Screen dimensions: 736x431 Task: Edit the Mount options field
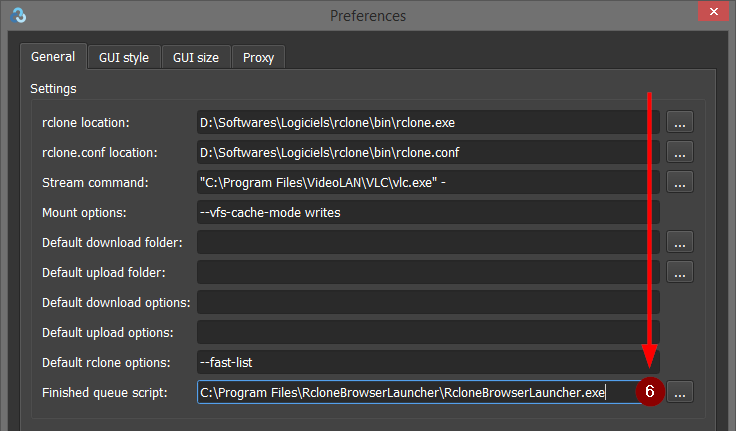click(x=420, y=213)
